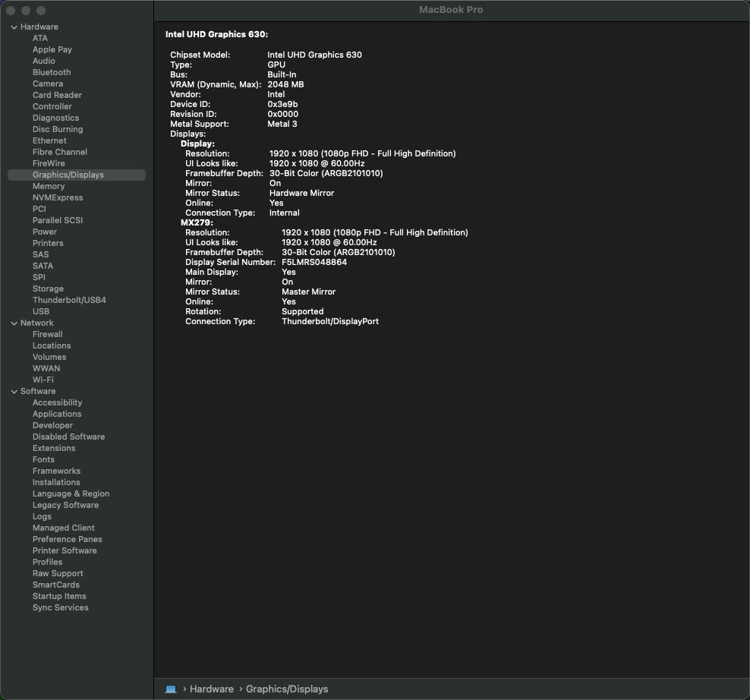Select Thunderbolt/USB4 from the hardware list
The width and height of the screenshot is (750, 700).
click(x=69, y=300)
